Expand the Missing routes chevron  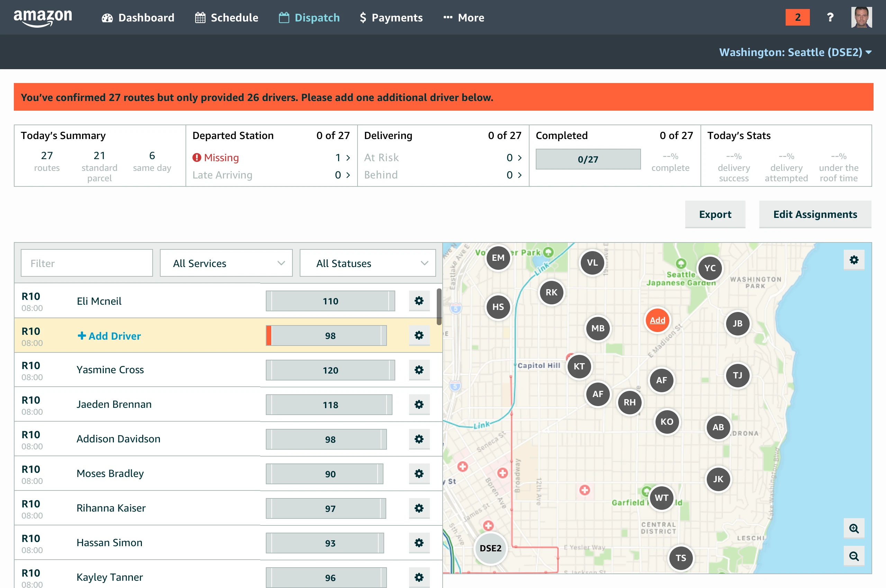click(x=348, y=157)
